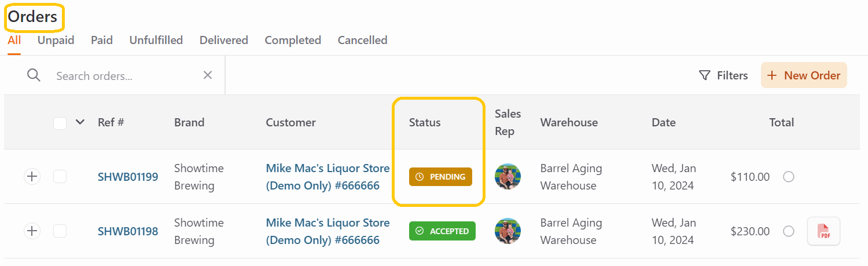The height and width of the screenshot is (266, 868).
Task: Click the PENDING status badge
Action: 440,177
